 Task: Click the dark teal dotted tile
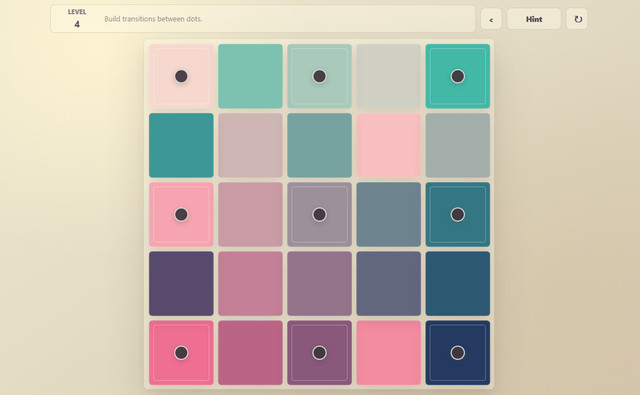tap(458, 214)
